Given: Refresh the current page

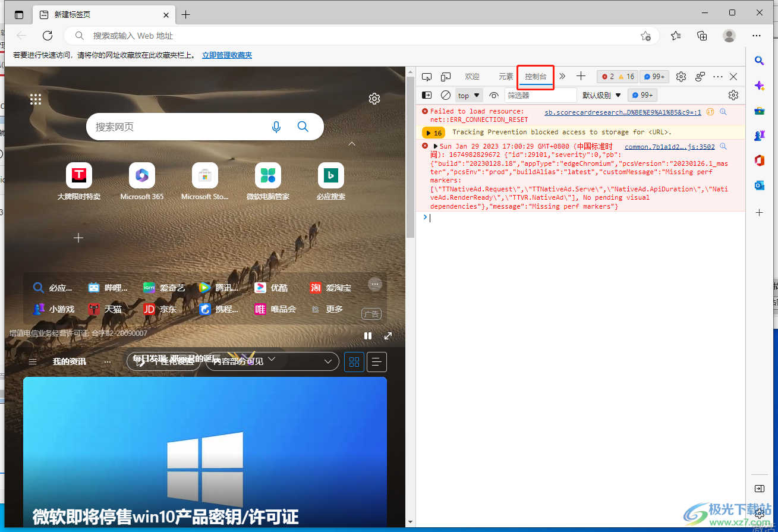Looking at the screenshot, I should (48, 36).
